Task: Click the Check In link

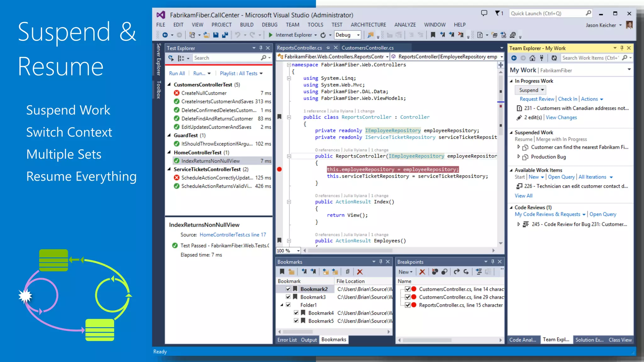Action: tap(568, 99)
